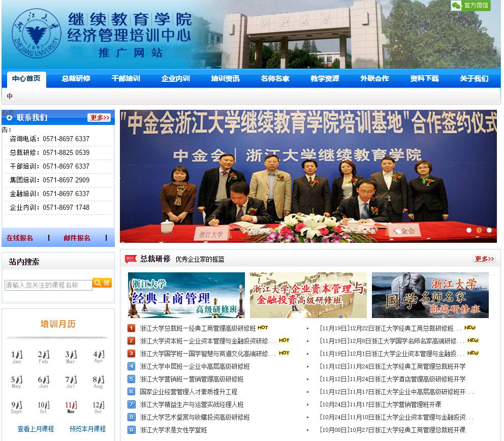This screenshot has height=441, width=504.
Task: Open the 经典工商管理高级研修班 banner thumbnail
Action: point(186,295)
